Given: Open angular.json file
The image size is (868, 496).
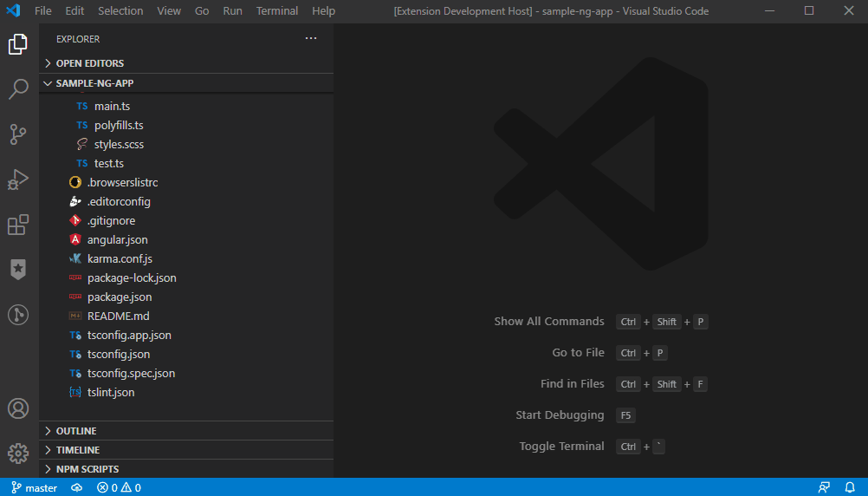Looking at the screenshot, I should point(186,239).
